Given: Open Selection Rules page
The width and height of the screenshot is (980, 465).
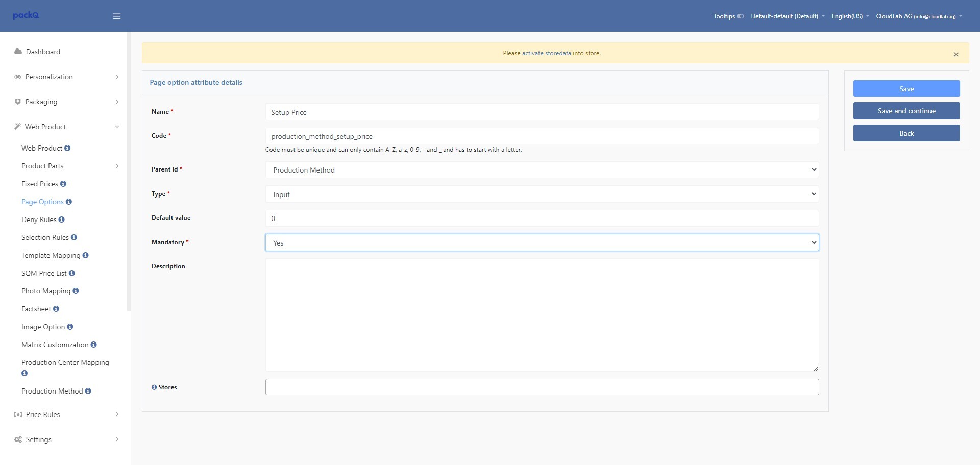Looking at the screenshot, I should [45, 237].
